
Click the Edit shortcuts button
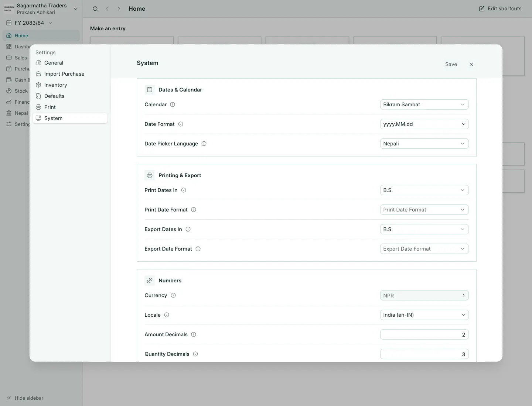click(500, 9)
